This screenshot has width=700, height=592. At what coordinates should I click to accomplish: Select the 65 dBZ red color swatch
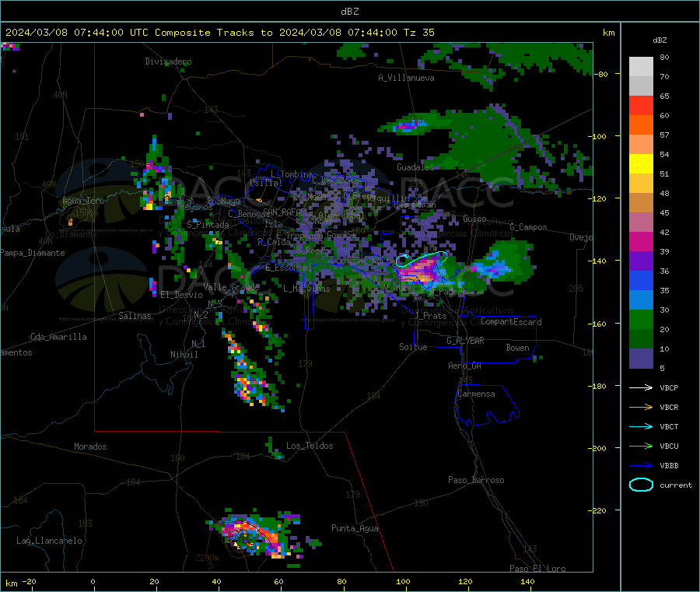(x=641, y=105)
